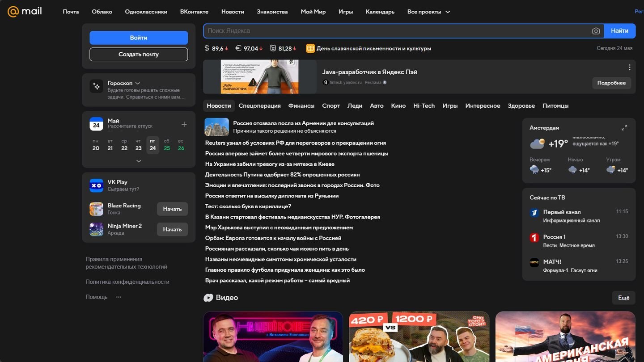Image resolution: width=644 pixels, height=362 pixels.
Task: Open Политика конфиденциальности link
Action: pos(127,282)
